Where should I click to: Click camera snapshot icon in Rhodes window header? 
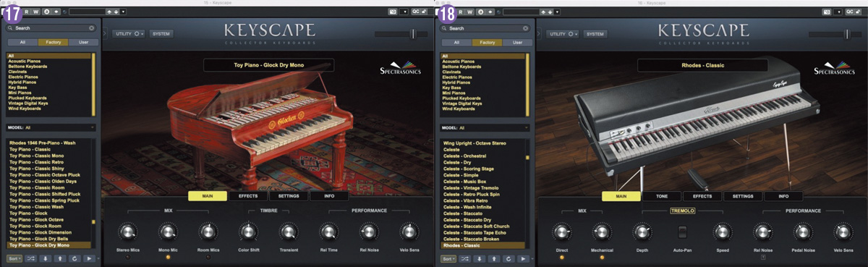tap(827, 12)
